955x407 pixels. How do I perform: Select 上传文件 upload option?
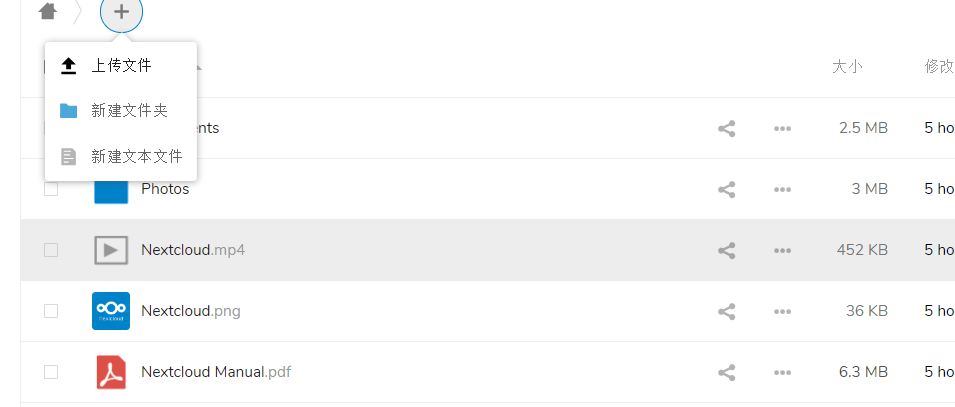tap(121, 66)
